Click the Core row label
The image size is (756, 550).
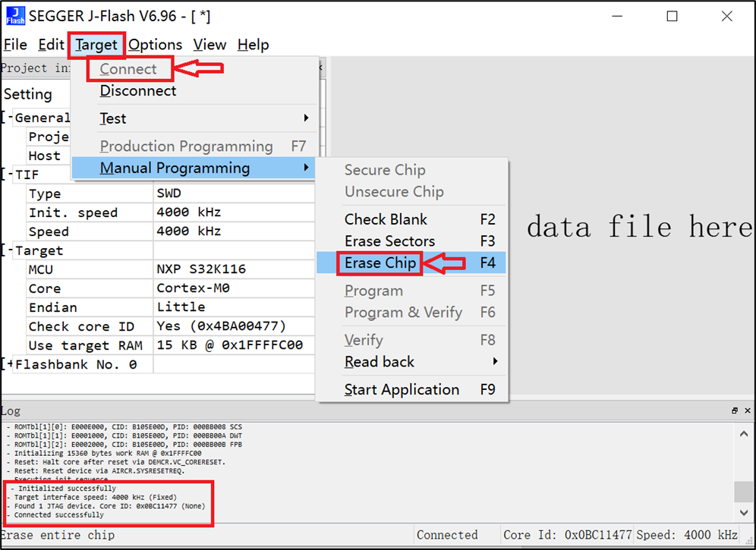click(x=45, y=289)
